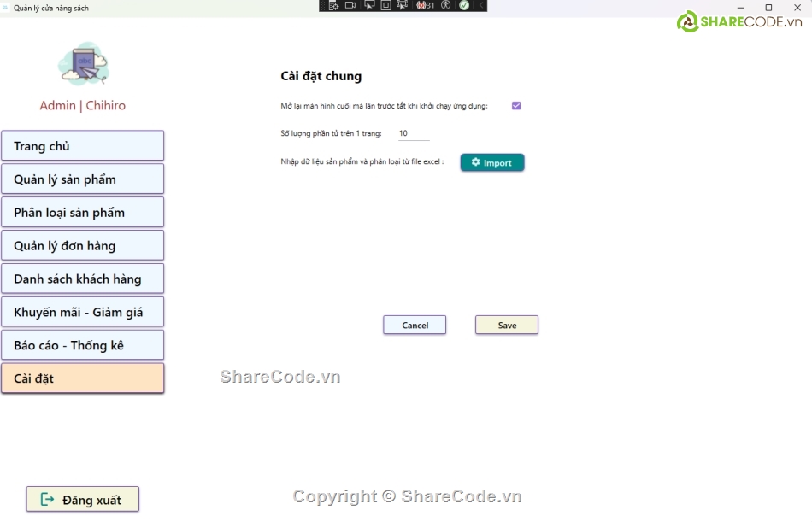Click the items per page number field

413,134
